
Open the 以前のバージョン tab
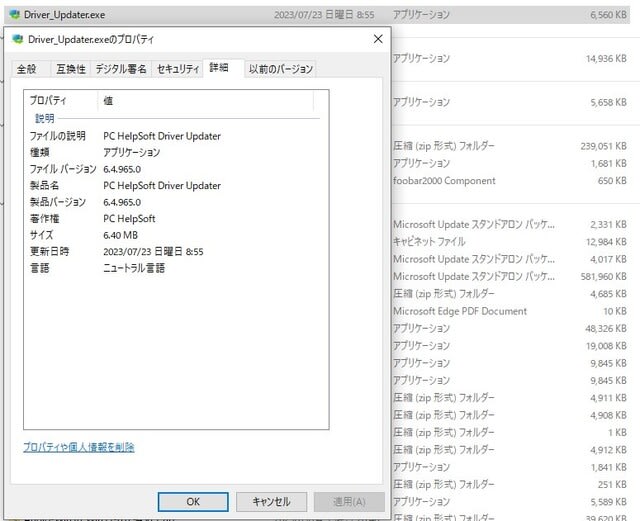(281, 69)
